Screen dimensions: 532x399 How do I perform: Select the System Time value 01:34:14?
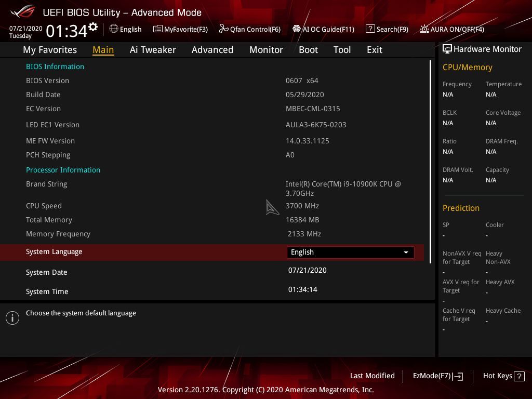(x=303, y=289)
